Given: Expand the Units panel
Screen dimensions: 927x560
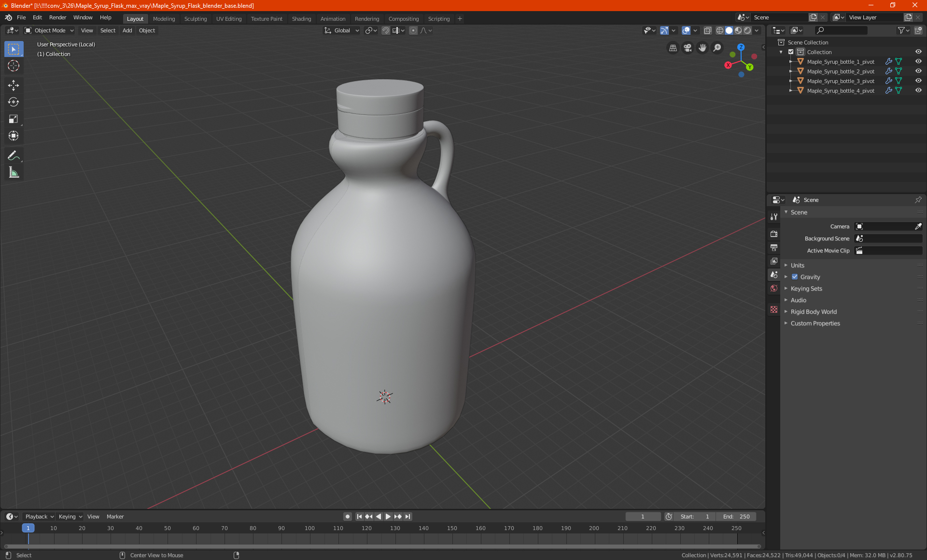Looking at the screenshot, I should tap(797, 265).
